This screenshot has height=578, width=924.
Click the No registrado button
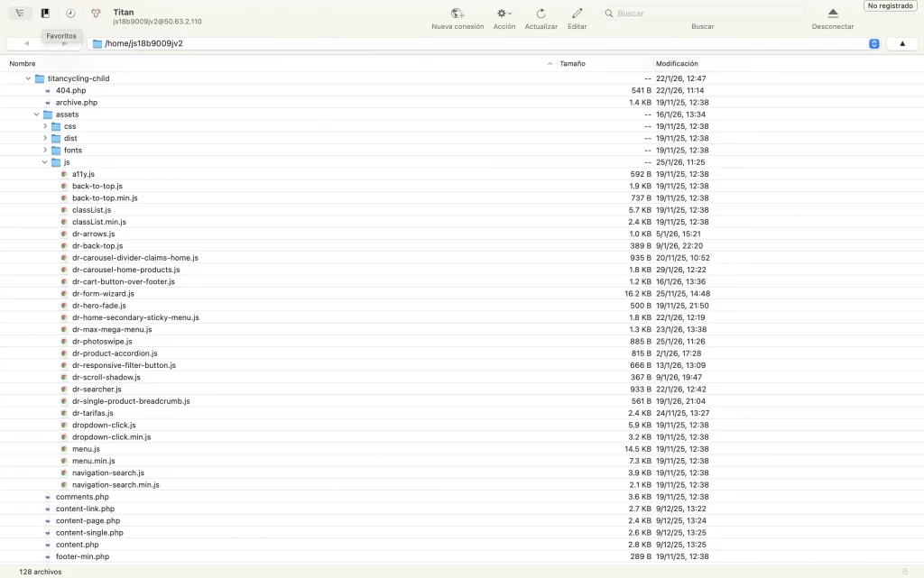point(889,6)
